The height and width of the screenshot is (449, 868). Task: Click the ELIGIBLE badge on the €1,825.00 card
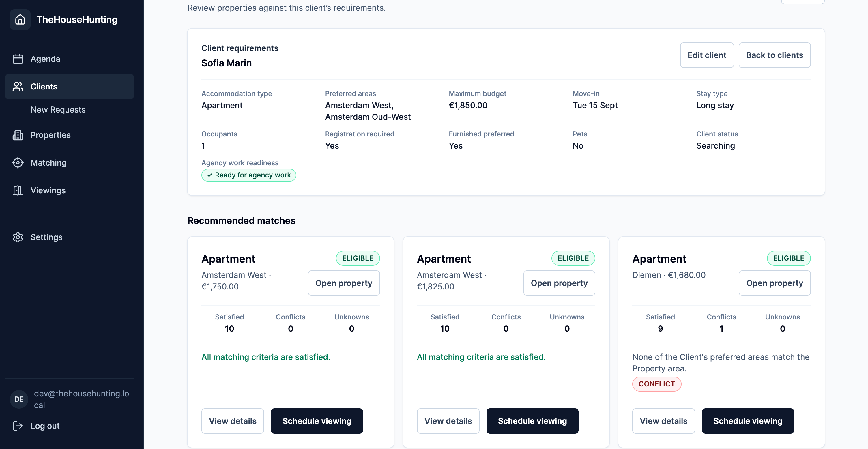tap(573, 258)
